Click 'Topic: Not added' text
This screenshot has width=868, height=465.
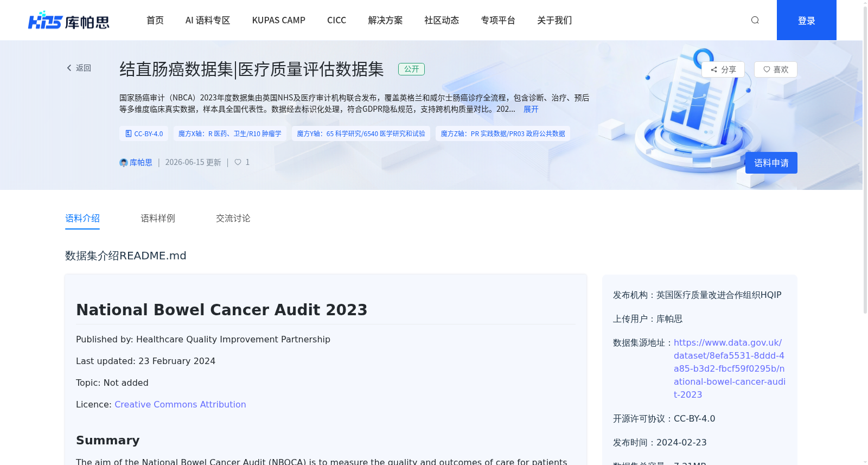112,383
